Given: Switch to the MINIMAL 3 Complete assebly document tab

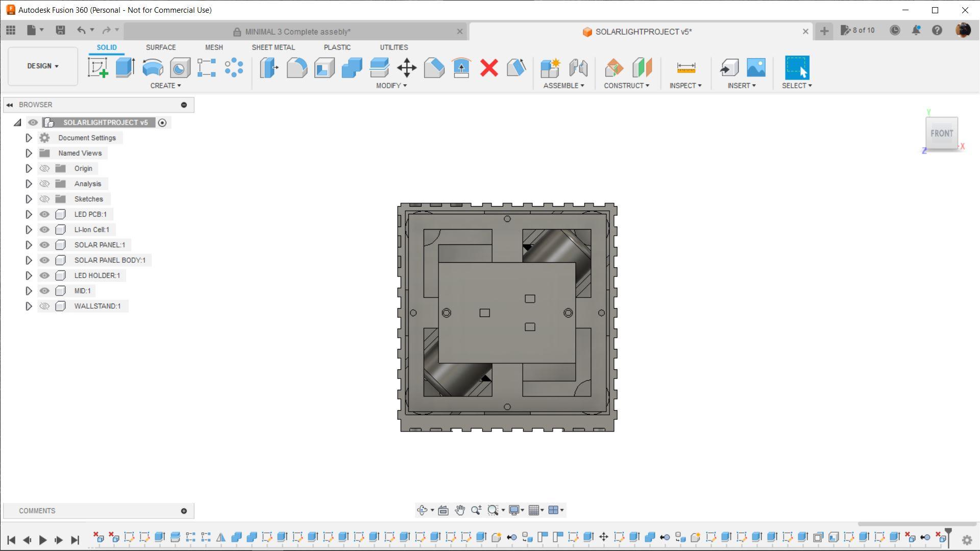Looking at the screenshot, I should click(x=297, y=32).
